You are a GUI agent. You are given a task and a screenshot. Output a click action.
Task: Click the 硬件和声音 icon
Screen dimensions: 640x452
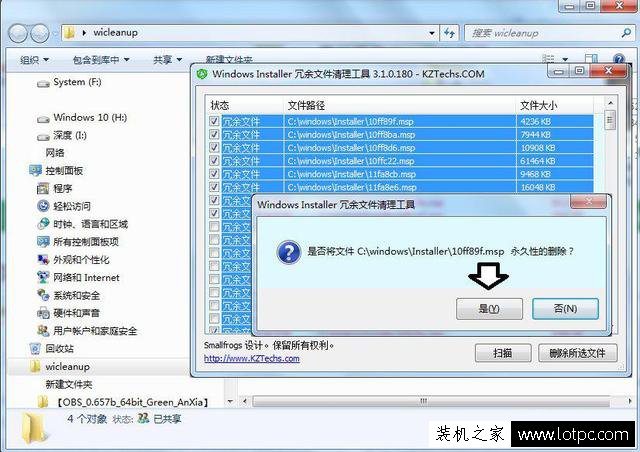[x=43, y=313]
